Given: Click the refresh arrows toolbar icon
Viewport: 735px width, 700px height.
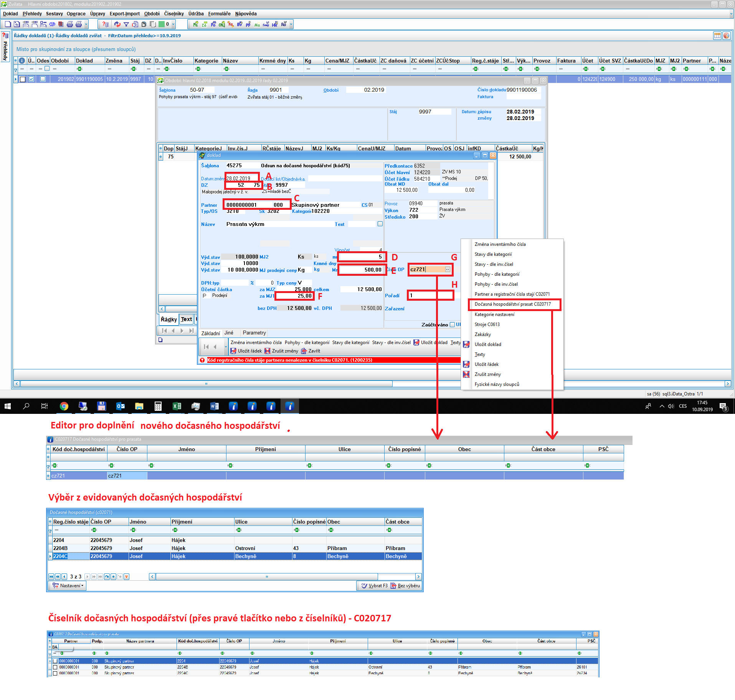Looking at the screenshot, I should click(x=117, y=24).
